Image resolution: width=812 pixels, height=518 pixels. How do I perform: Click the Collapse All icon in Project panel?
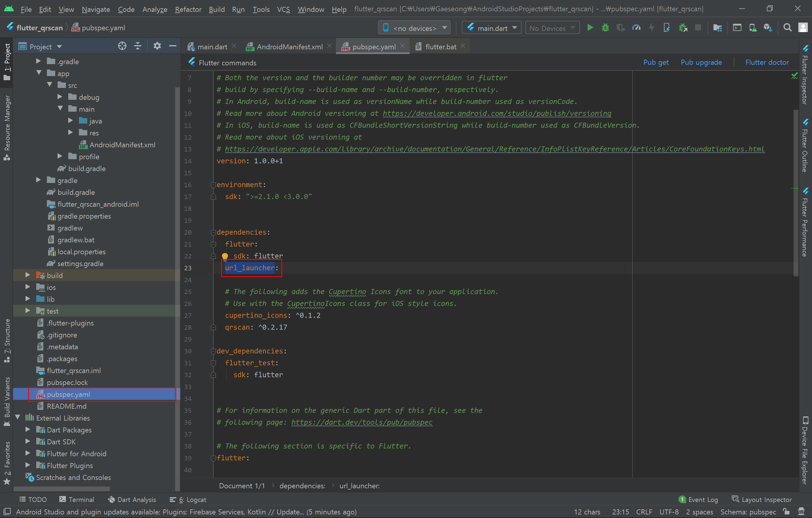coord(138,46)
